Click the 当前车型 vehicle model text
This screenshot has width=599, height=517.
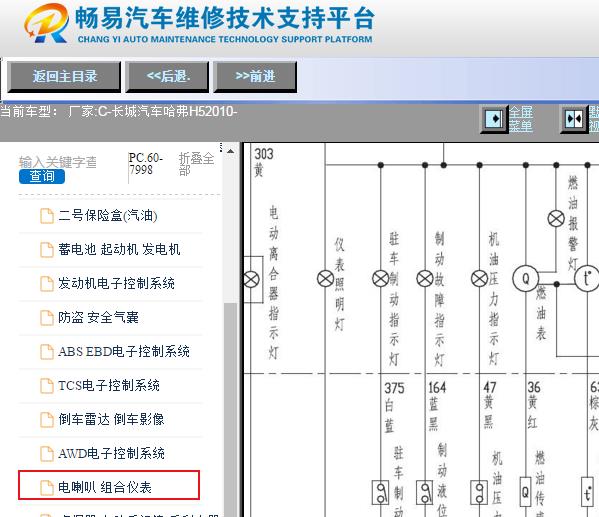(118, 112)
